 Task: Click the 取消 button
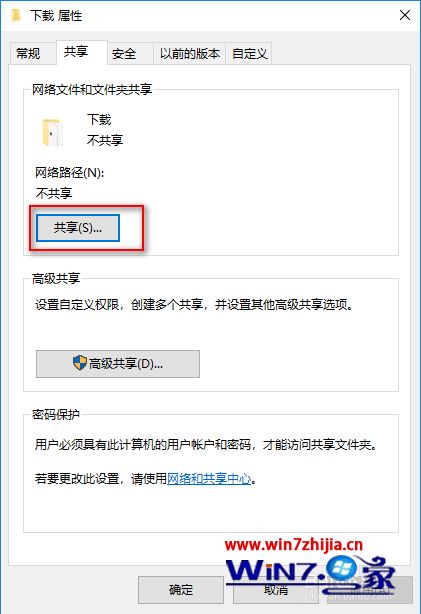pyautogui.click(x=276, y=590)
